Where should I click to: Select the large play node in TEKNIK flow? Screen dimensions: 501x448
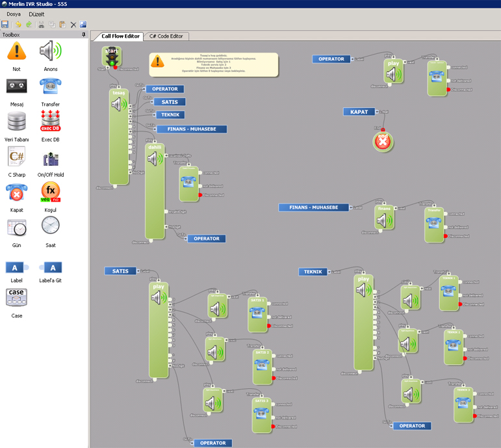pyautogui.click(x=364, y=323)
